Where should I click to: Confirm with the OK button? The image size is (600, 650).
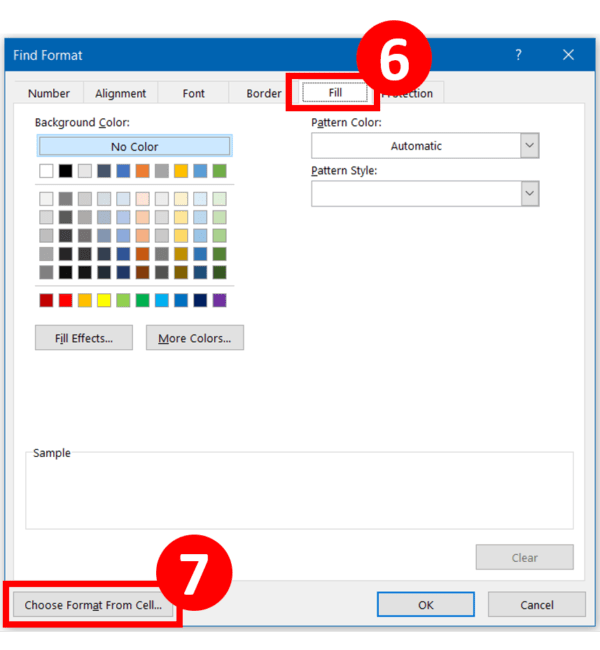pos(426,604)
